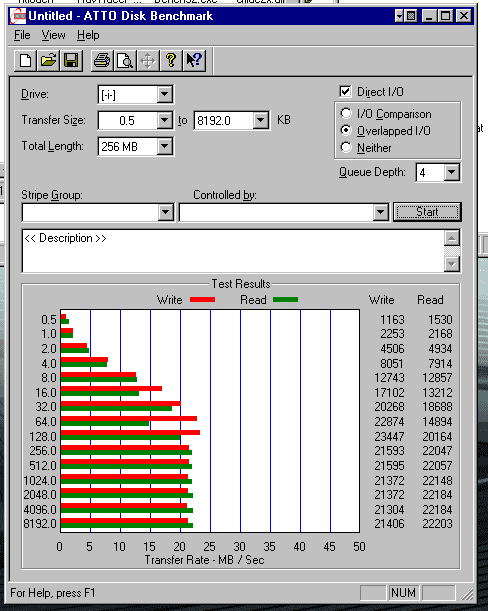The width and height of the screenshot is (488, 611).
Task: Click the write value 1163
Action: pyautogui.click(x=392, y=320)
